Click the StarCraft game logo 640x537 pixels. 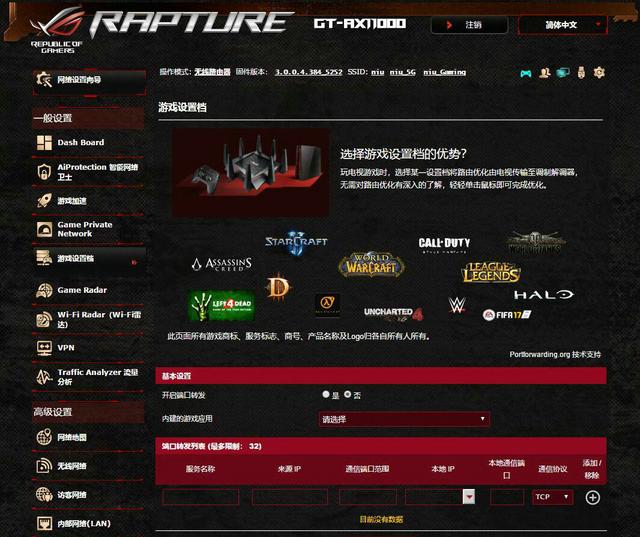coord(297,242)
